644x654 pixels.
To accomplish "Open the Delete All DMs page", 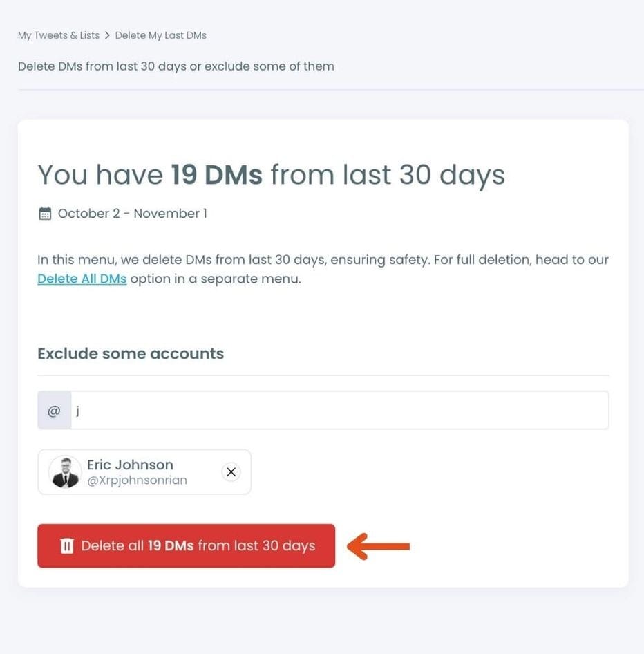I will point(82,278).
